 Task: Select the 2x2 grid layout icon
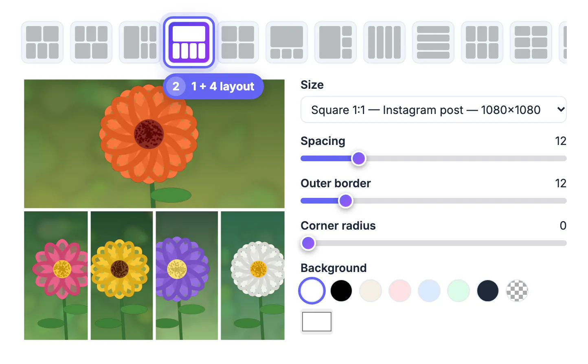pyautogui.click(x=238, y=42)
